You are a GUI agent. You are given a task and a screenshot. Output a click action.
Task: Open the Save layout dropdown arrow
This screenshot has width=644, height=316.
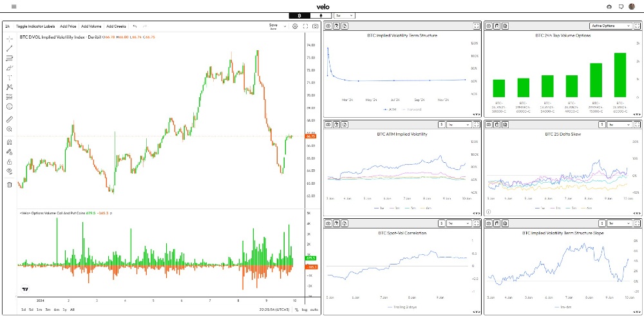[x=284, y=26]
